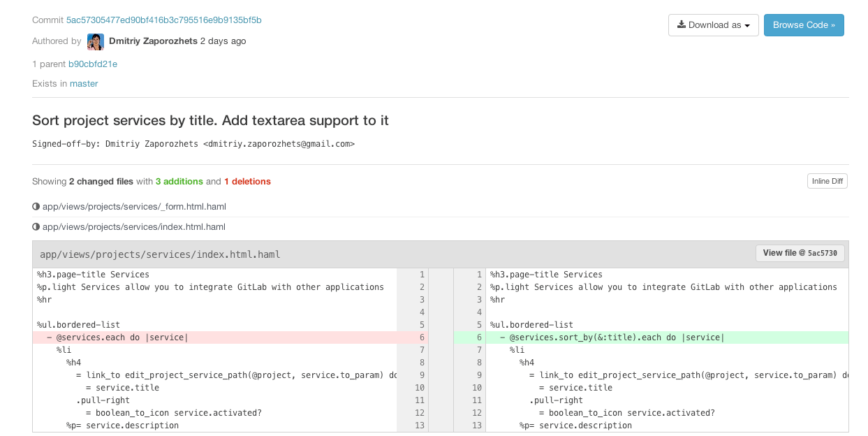
Task: Click the commit title heading
Action: coord(210,120)
